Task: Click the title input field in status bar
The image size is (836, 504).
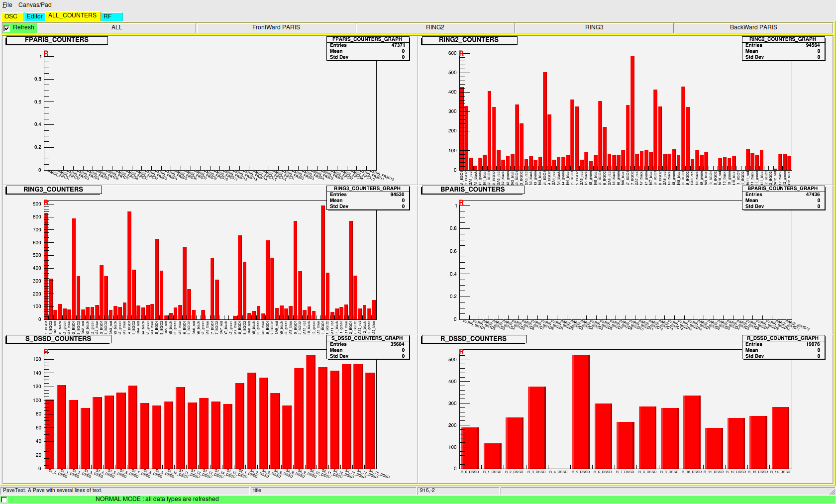Action: pos(333,490)
